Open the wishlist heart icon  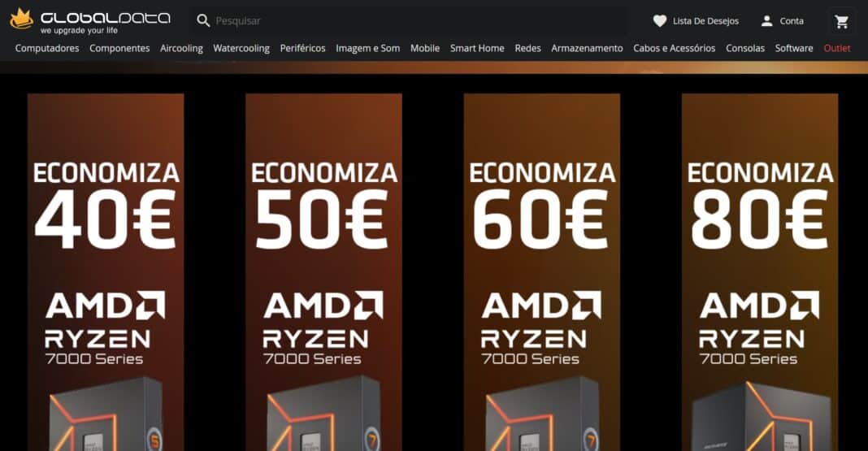659,21
